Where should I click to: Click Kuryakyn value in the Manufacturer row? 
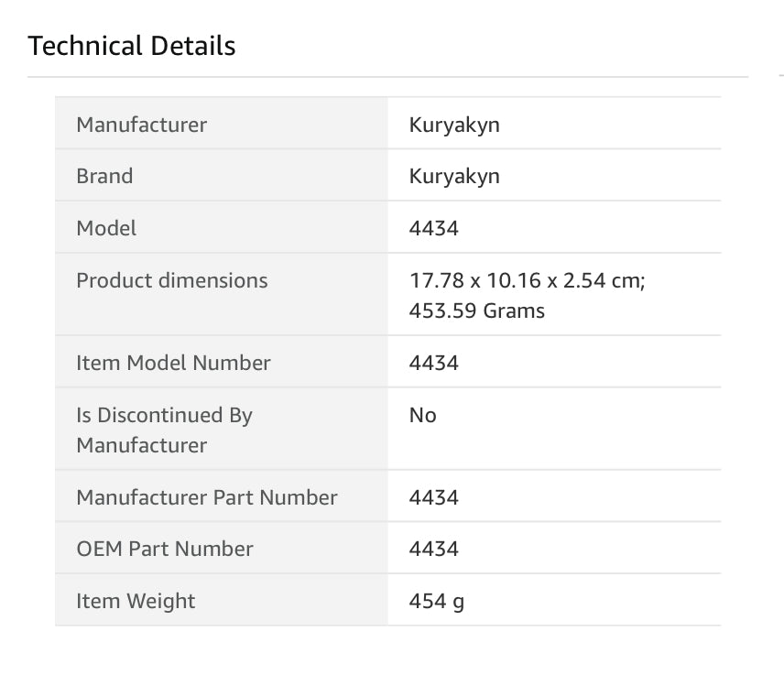point(454,125)
